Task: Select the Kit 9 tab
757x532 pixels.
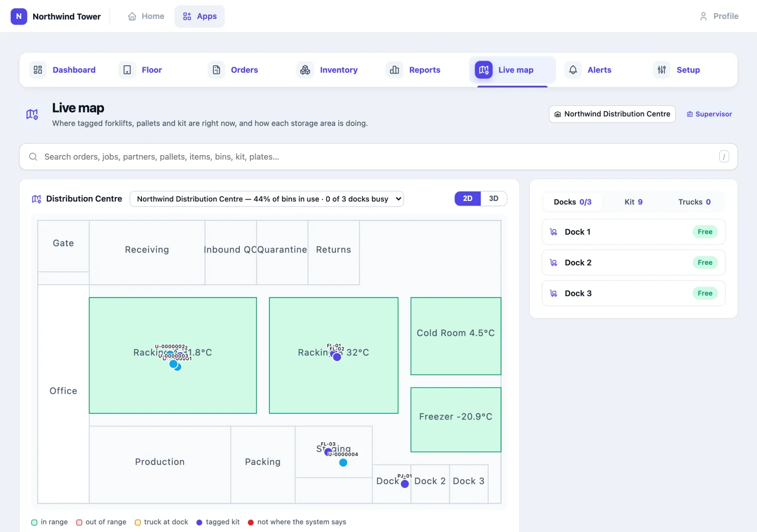Action: pyautogui.click(x=634, y=202)
